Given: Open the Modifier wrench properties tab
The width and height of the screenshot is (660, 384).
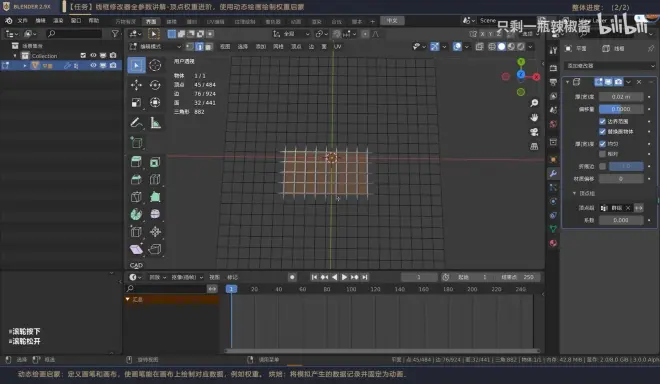Looking at the screenshot, I should coord(553,173).
